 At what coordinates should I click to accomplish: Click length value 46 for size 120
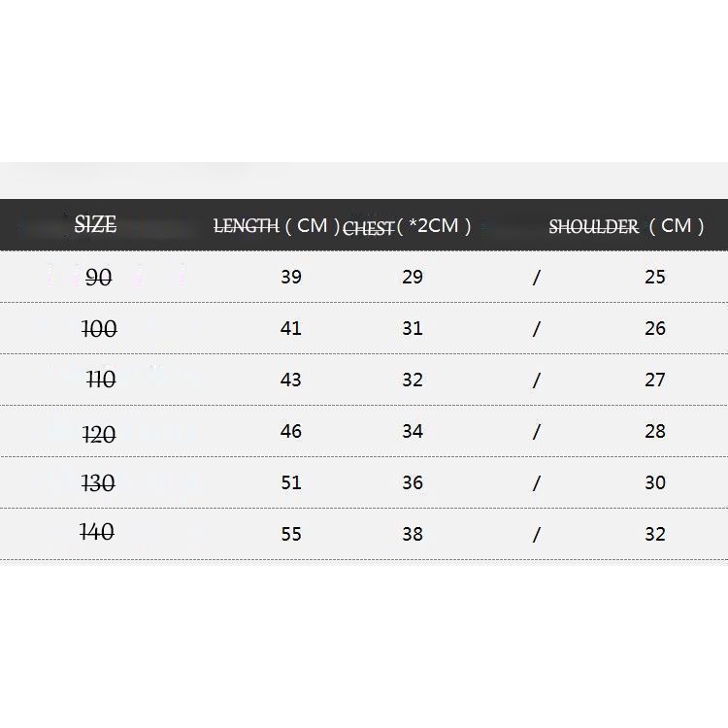point(291,431)
